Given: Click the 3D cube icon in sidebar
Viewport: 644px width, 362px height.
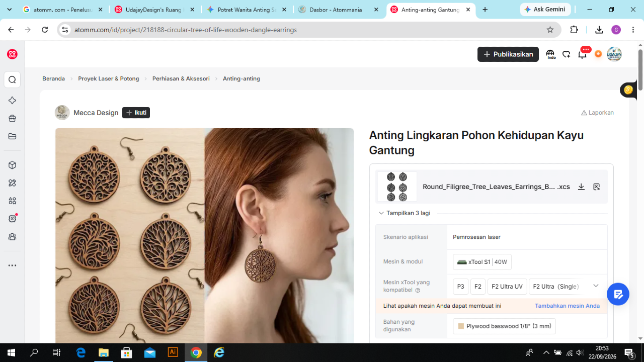Looking at the screenshot, I should pos(13,165).
